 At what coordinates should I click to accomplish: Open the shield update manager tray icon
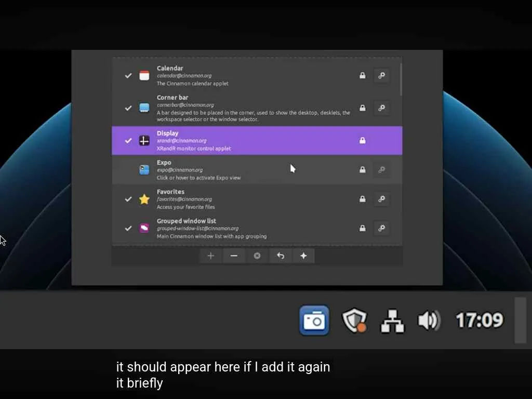pos(354,320)
